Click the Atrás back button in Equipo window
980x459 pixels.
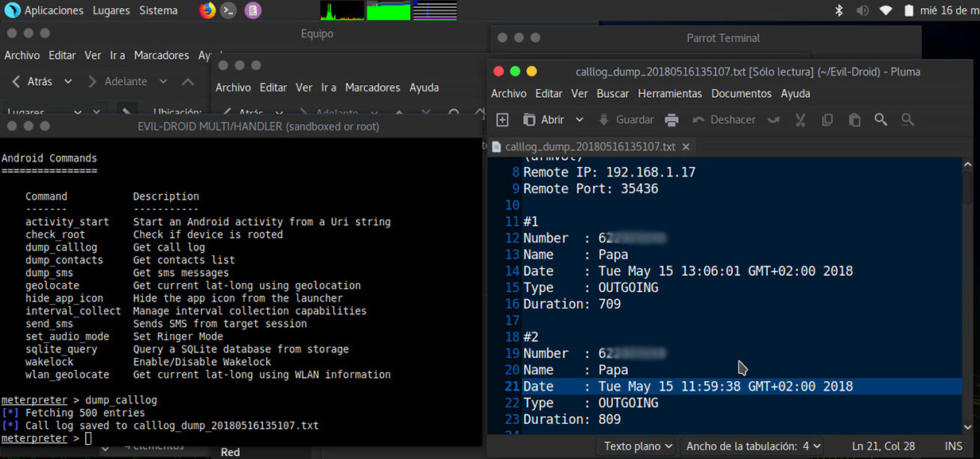point(32,81)
